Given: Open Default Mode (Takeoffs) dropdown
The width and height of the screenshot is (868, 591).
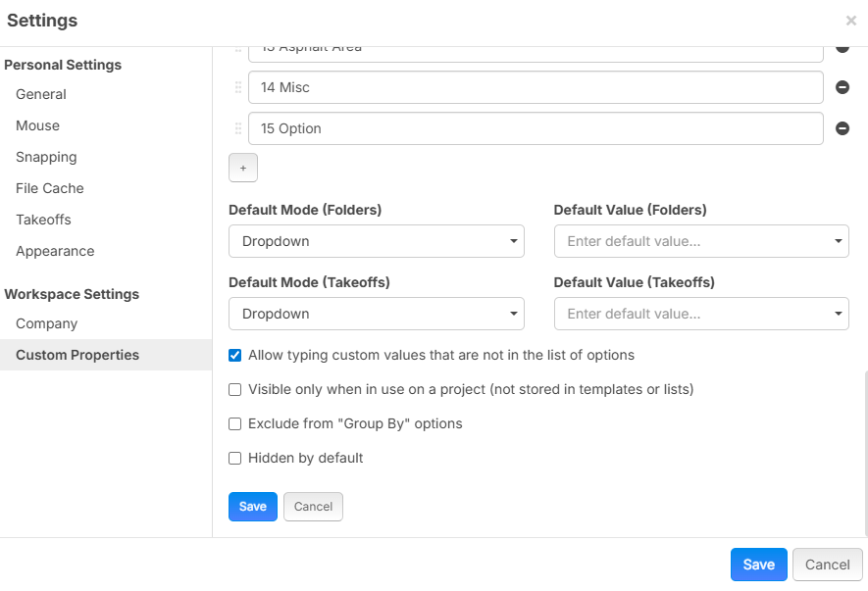Looking at the screenshot, I should [x=376, y=314].
